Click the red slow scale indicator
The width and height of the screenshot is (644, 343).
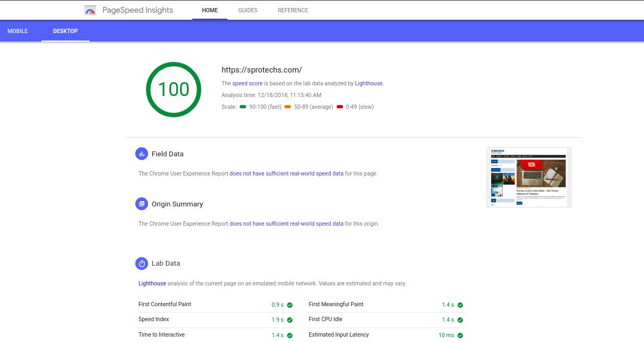[x=340, y=107]
